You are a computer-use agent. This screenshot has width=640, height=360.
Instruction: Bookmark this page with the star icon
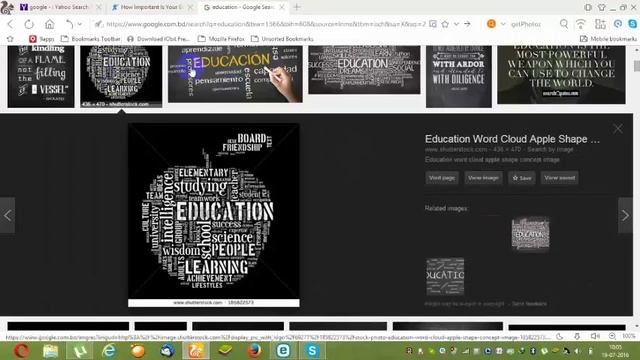[x=445, y=24]
